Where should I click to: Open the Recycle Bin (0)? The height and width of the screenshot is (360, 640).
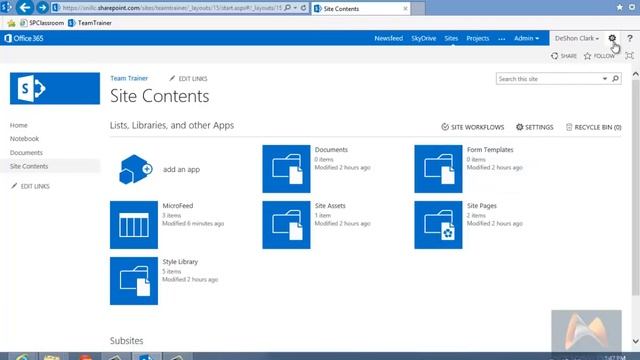point(593,127)
